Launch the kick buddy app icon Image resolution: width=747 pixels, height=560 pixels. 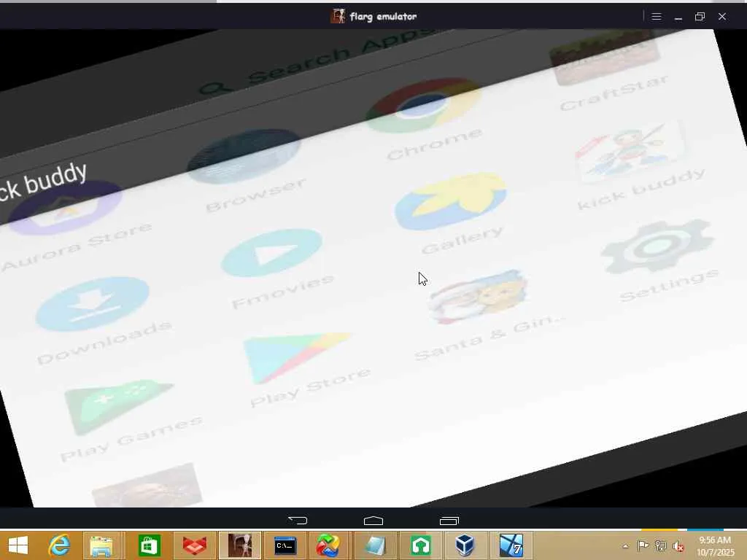630,150
